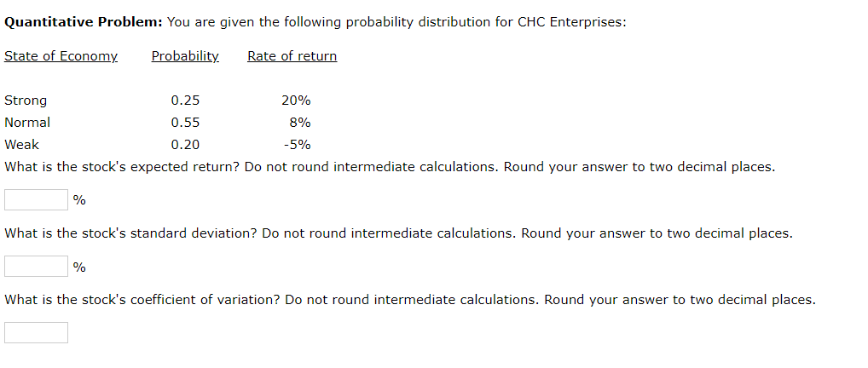Click the 8% rate of return value

pos(300,123)
